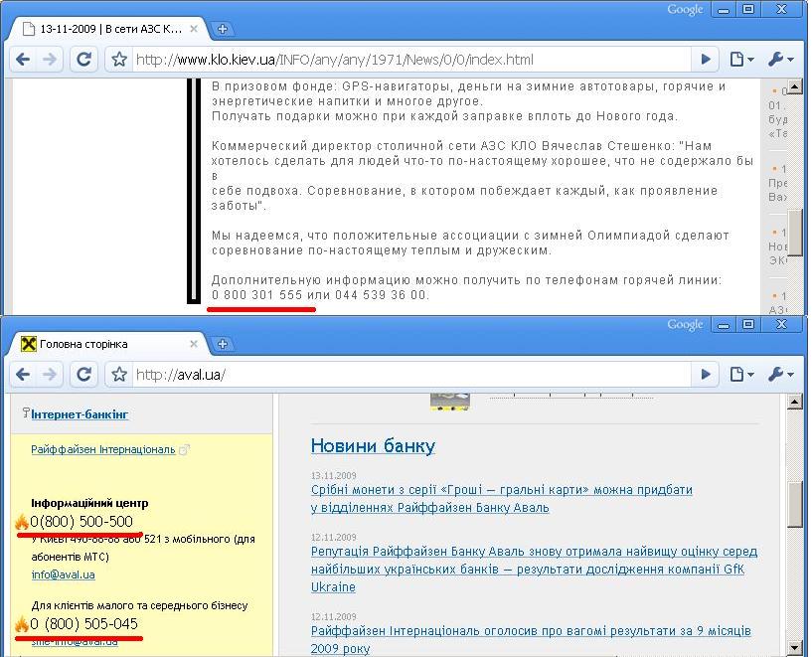Click flame icon beside 0 (800) 505-045
Image resolution: width=812 pixels, height=657 pixels.
tap(21, 624)
